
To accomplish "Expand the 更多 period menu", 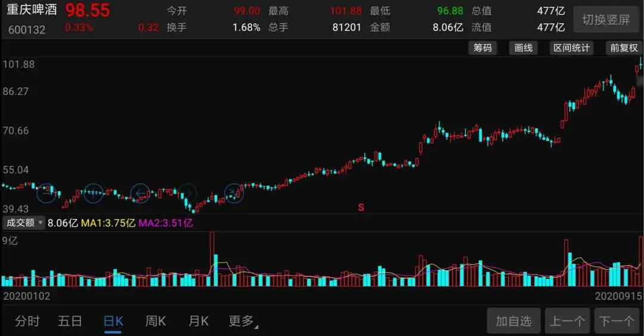I will pos(243,321).
